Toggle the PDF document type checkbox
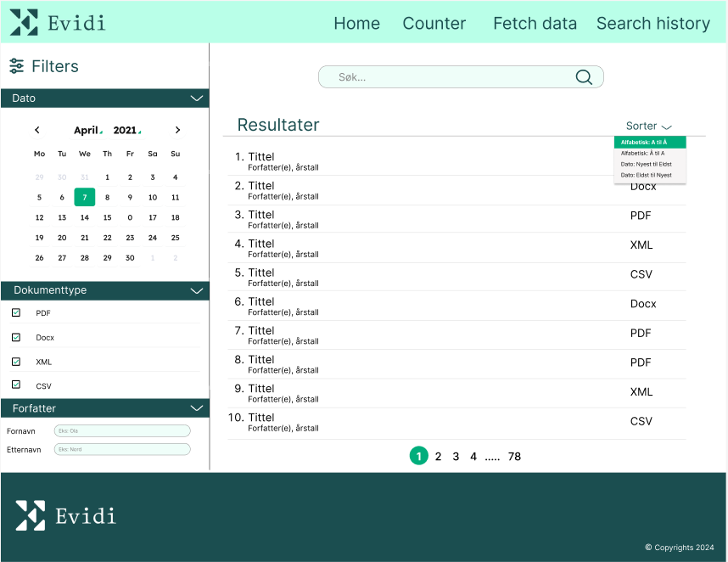Screen dimensions: 728x562 tap(16, 312)
